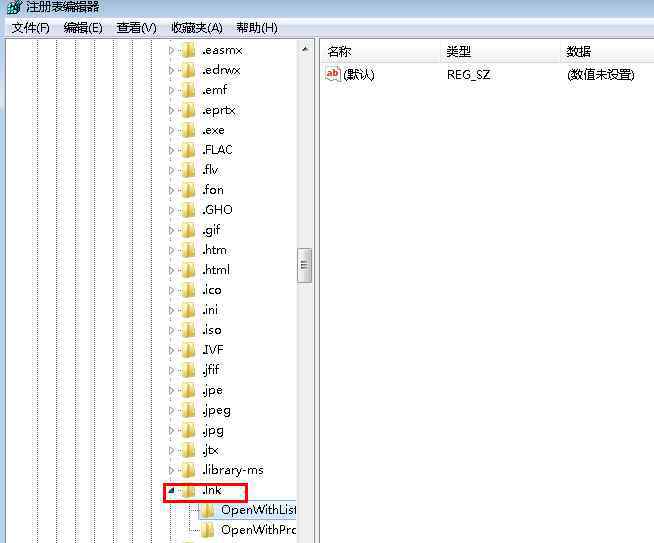Click the tree pane vertical scrollbar thumb
Image resolution: width=654 pixels, height=543 pixels.
point(305,266)
